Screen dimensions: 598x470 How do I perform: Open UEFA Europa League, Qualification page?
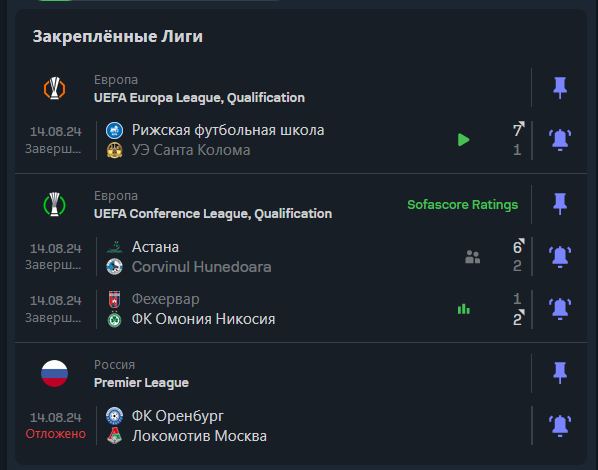199,98
